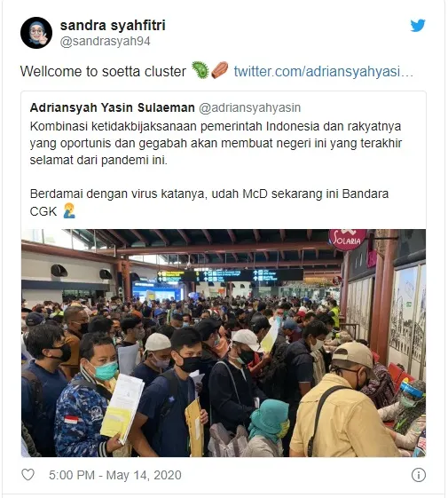Open sandra syahfitri's profile avatar

pos(36,33)
